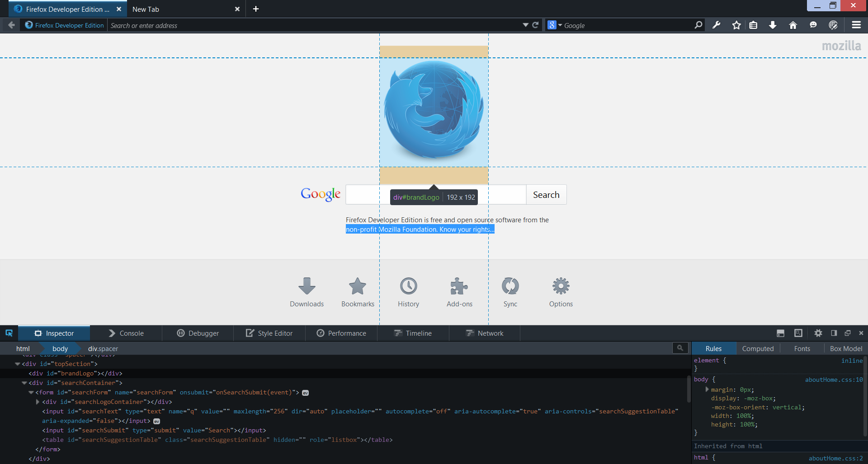This screenshot has width=868, height=464.
Task: Click the globe WebIDE icon in toolbar
Action: point(833,25)
